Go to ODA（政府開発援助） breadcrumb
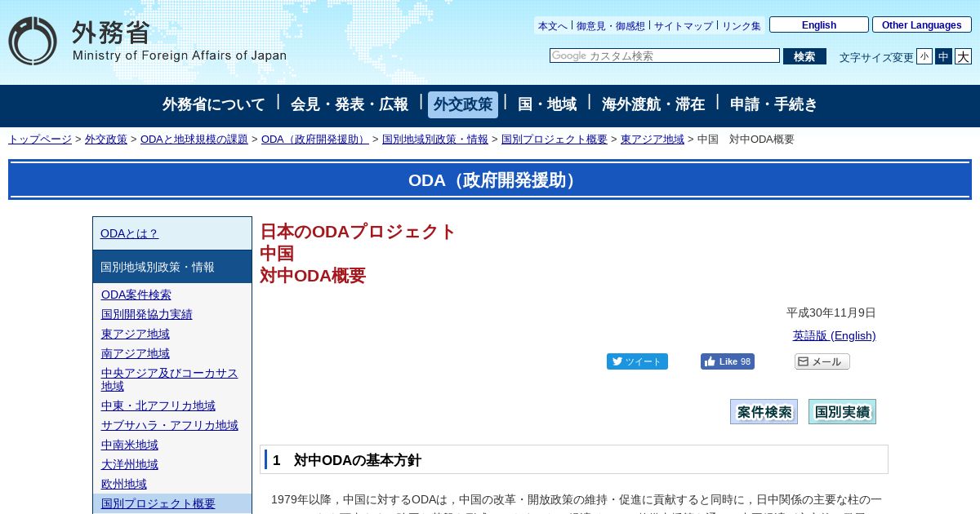980x514 pixels. (315, 140)
